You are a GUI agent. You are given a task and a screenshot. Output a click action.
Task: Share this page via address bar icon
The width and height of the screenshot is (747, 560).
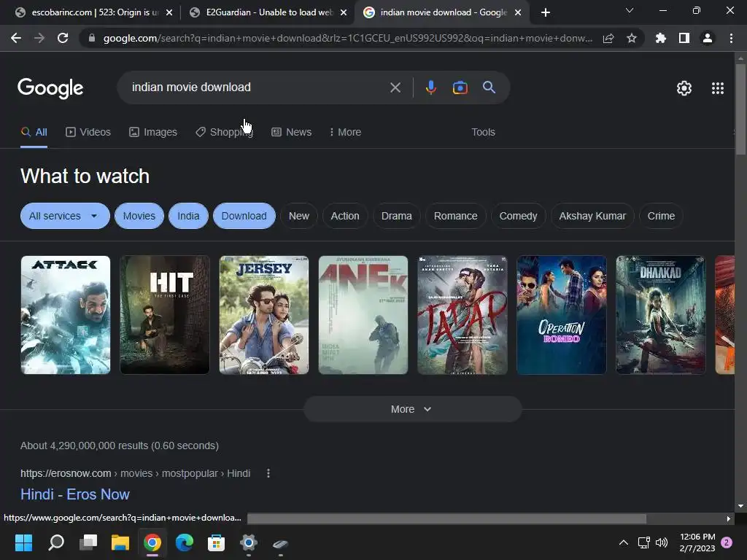point(608,39)
